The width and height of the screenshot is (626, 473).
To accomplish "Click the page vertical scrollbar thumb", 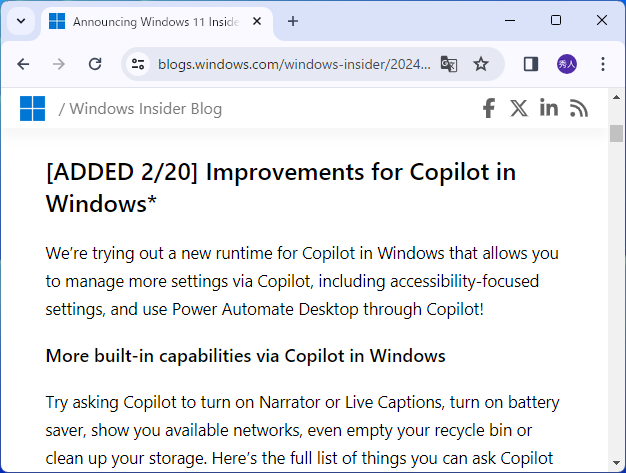I will (616, 134).
